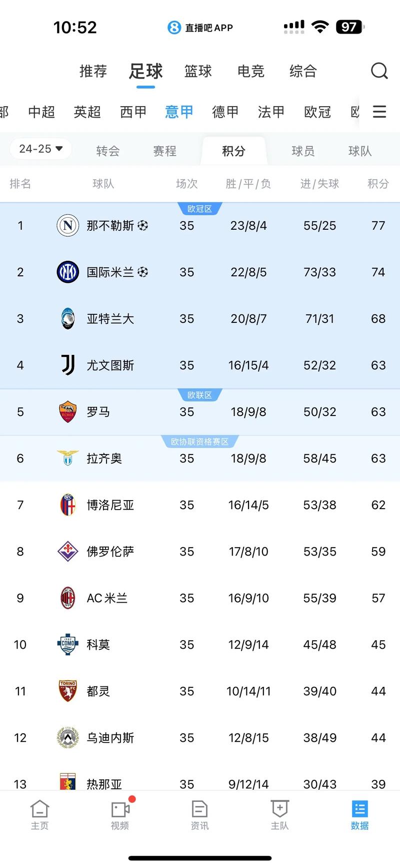
Task: Open the 直播吧APP banner link
Action: click(200, 28)
